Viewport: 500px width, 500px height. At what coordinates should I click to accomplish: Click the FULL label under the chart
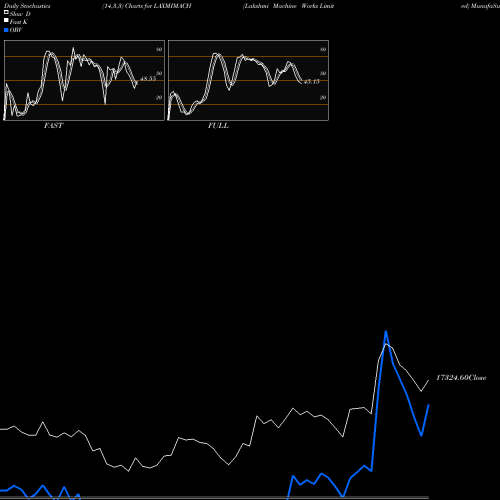click(x=218, y=126)
